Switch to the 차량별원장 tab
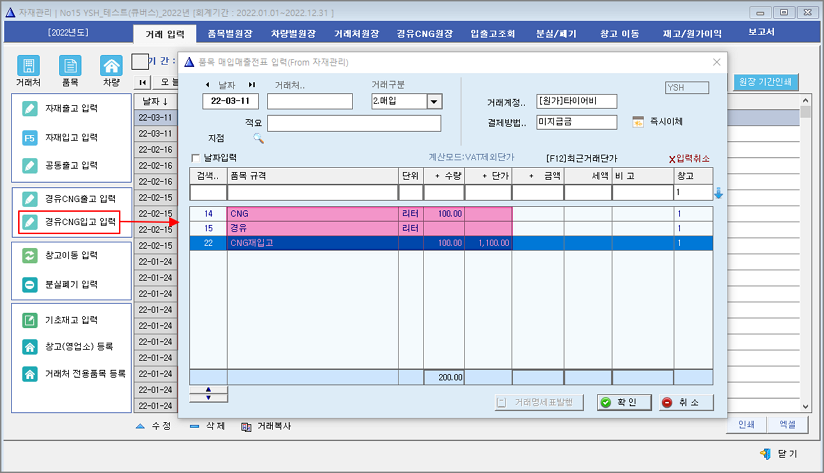The height and width of the screenshot is (473, 824). click(293, 34)
